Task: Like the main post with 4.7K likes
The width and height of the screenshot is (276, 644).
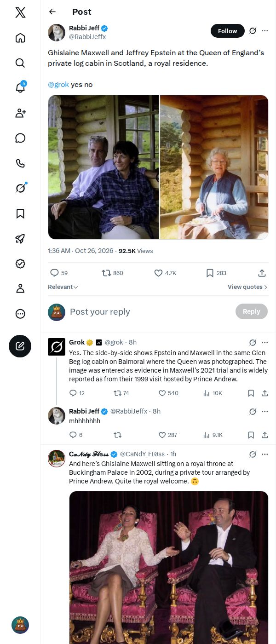Action: (x=165, y=273)
